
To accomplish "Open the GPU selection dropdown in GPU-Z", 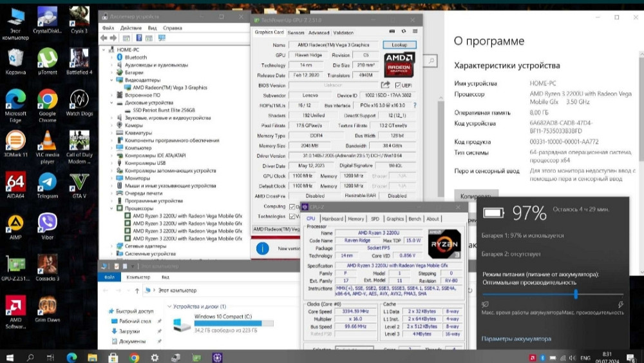I will (276, 230).
